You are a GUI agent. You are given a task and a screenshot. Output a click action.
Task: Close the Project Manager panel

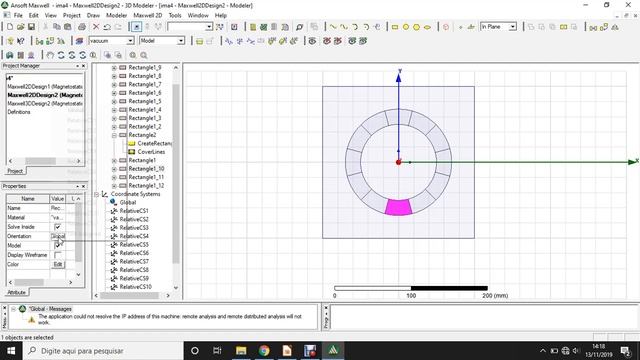click(84, 66)
